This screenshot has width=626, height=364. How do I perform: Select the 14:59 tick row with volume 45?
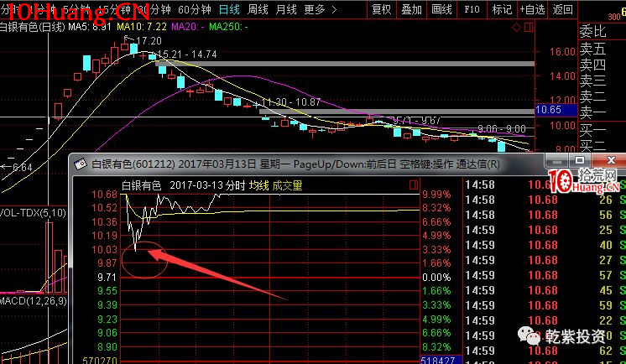(545, 290)
